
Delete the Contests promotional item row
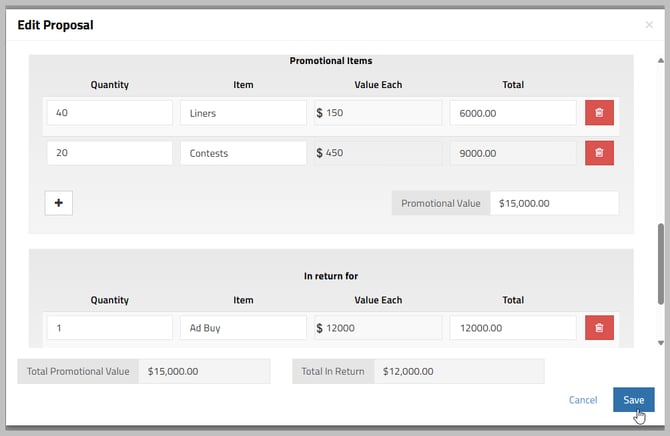click(x=599, y=153)
